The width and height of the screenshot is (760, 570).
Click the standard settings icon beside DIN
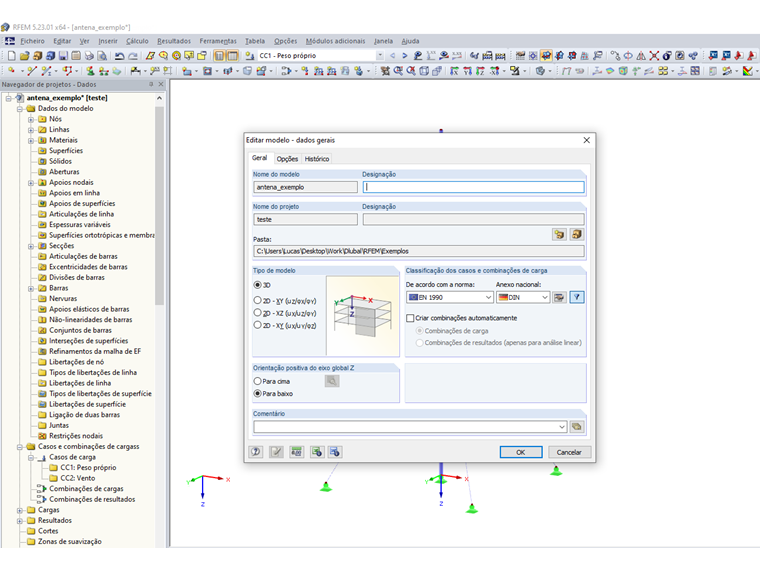[559, 298]
